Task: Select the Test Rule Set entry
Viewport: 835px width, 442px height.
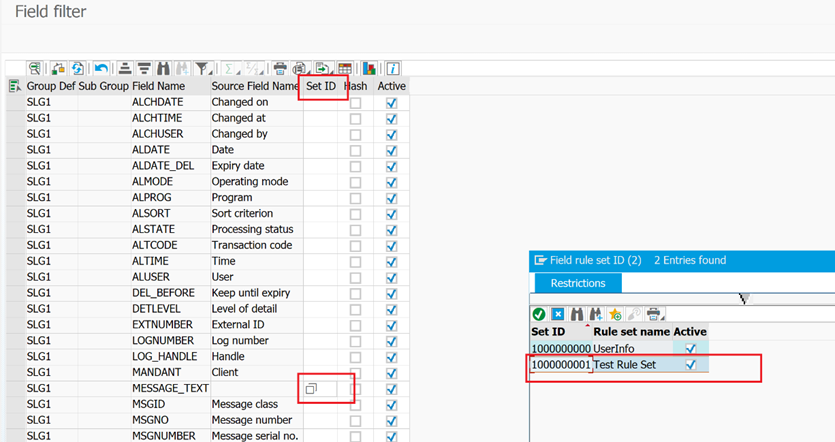Action: (625, 365)
